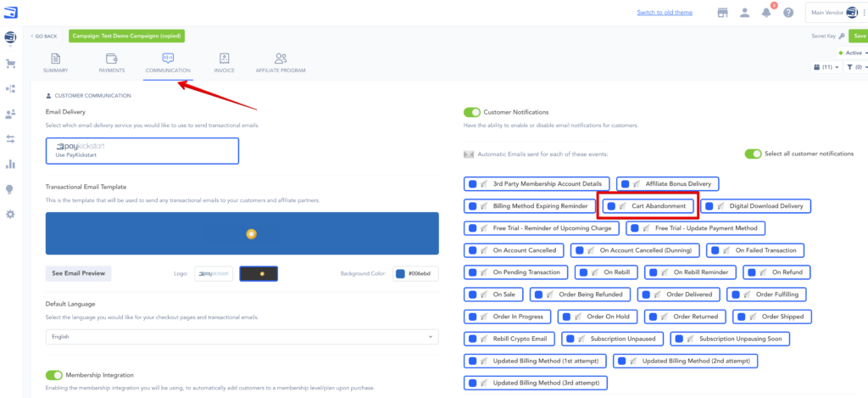The width and height of the screenshot is (868, 398).
Task: Open the Affiliate Program tab
Action: 281,63
